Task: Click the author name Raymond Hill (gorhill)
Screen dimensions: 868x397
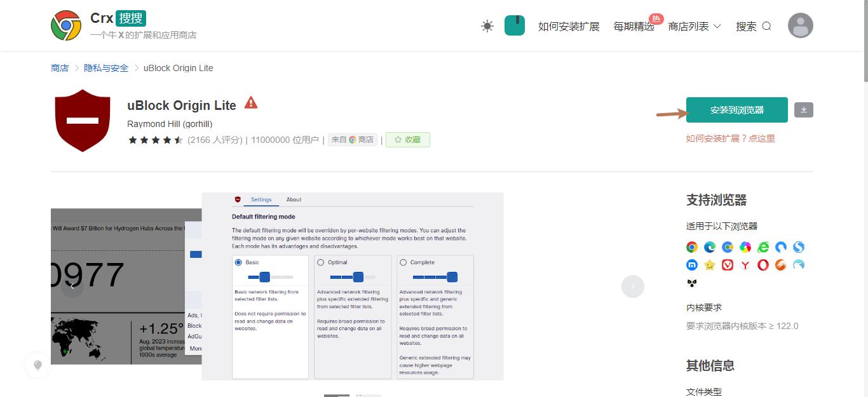Action: click(170, 124)
